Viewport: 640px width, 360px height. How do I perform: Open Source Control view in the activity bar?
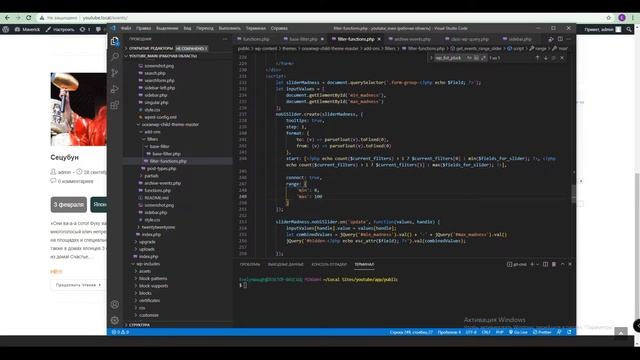click(115, 73)
